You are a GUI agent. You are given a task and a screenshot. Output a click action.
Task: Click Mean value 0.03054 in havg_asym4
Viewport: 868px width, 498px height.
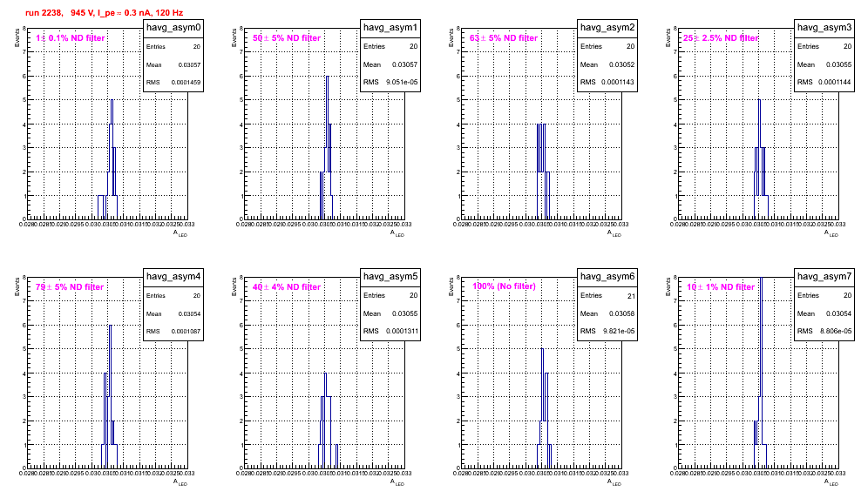[x=189, y=313]
